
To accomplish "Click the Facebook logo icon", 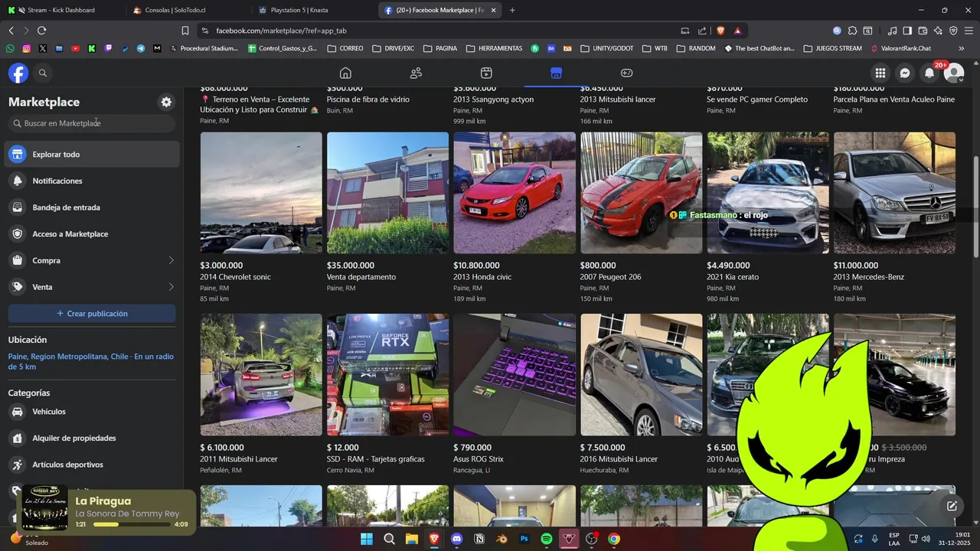I will click(18, 73).
